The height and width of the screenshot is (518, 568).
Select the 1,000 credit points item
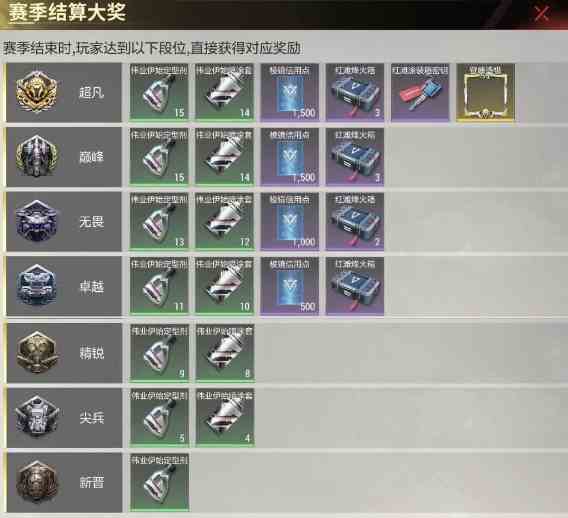(290, 222)
